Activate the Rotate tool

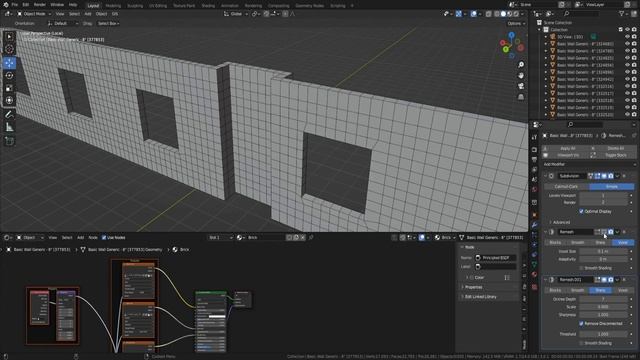point(9,76)
